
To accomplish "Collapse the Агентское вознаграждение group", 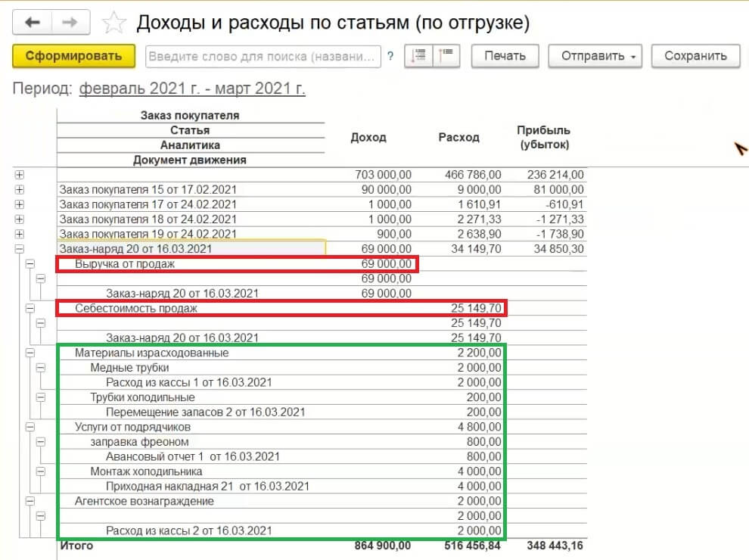I will [30, 501].
